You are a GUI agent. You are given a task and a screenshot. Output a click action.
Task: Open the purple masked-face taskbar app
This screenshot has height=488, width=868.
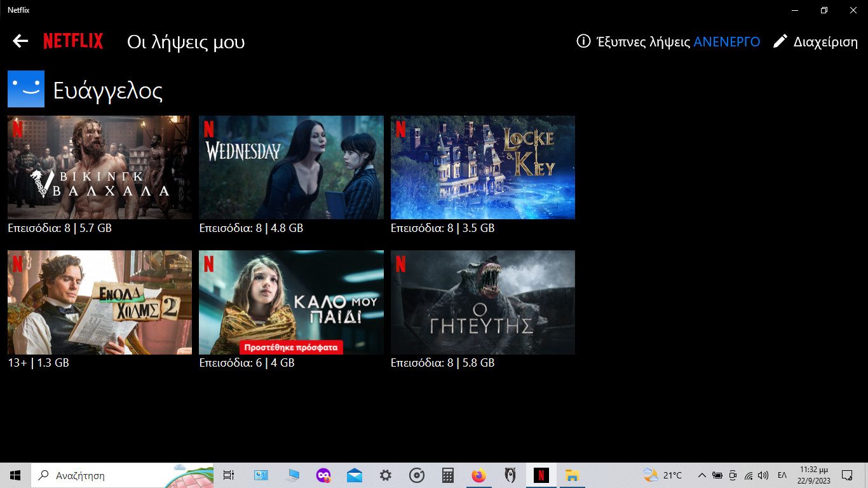pos(323,475)
